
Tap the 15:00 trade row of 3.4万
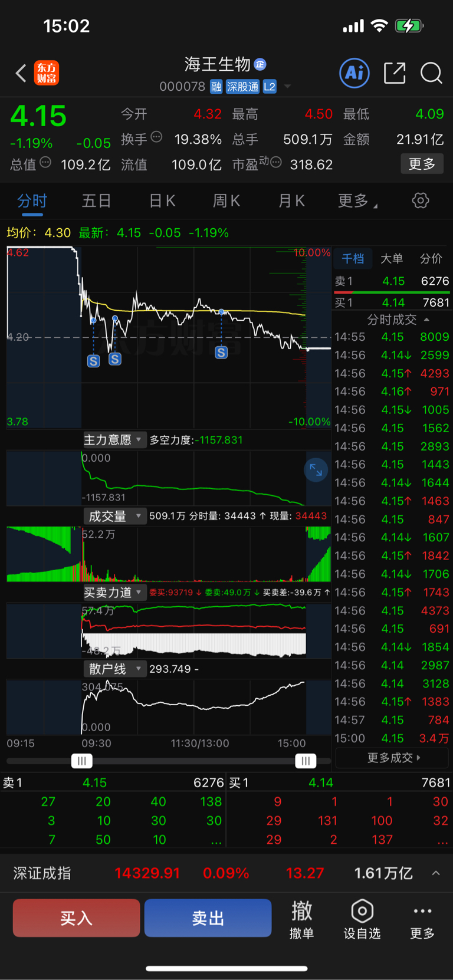(x=392, y=738)
